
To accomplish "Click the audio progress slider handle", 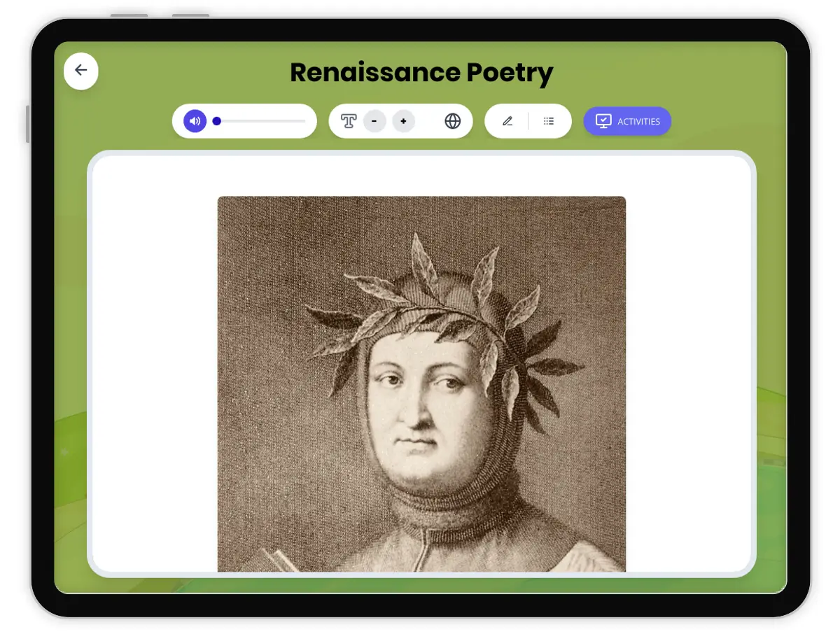I will tap(217, 121).
